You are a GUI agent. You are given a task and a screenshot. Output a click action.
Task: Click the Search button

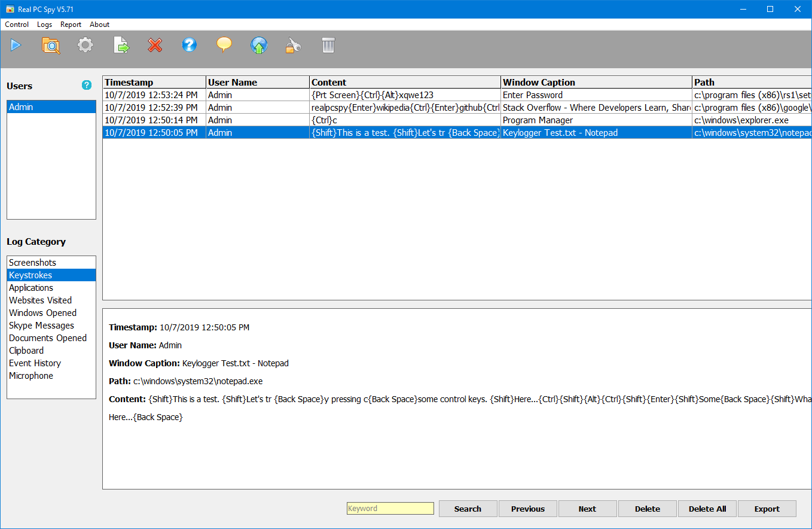point(468,509)
